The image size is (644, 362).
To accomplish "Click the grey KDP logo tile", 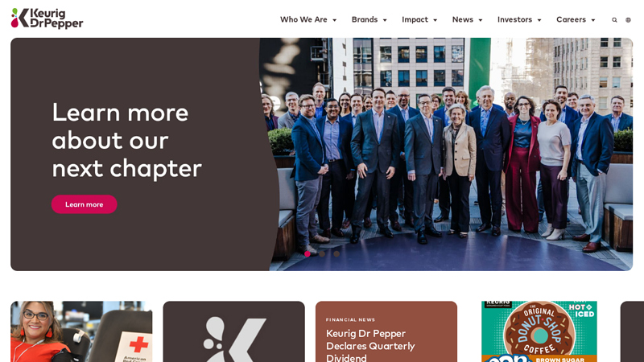I will [x=233, y=331].
